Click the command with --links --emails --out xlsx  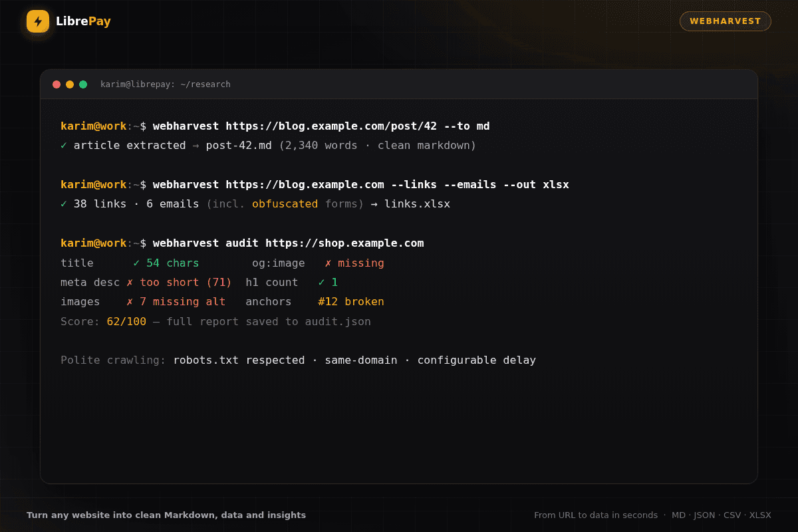click(x=361, y=185)
